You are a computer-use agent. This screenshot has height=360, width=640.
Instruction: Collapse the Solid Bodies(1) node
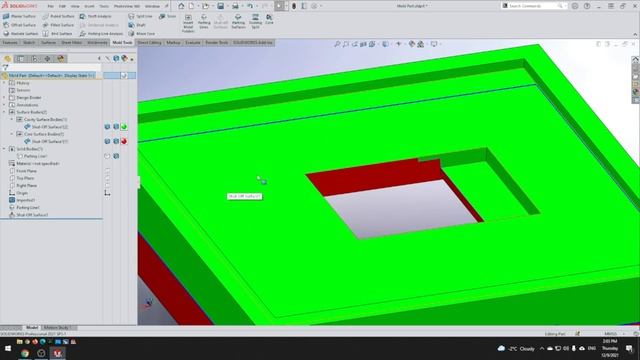[x=4, y=149]
